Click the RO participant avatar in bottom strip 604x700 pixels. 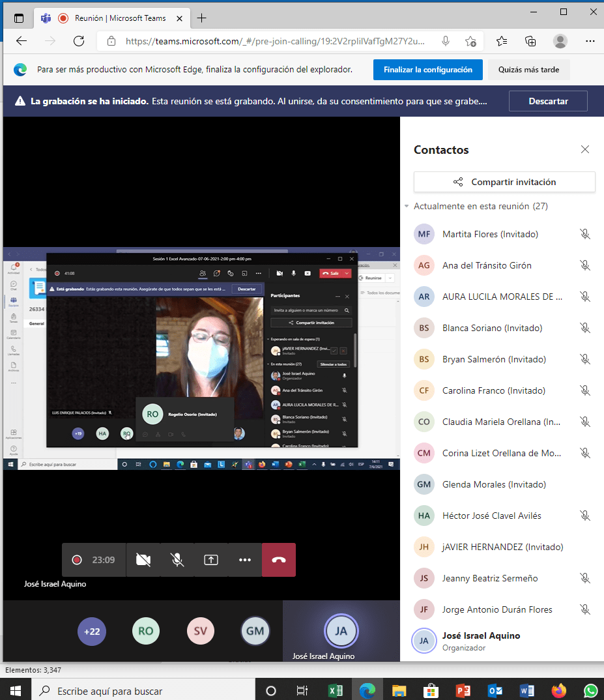click(x=146, y=632)
